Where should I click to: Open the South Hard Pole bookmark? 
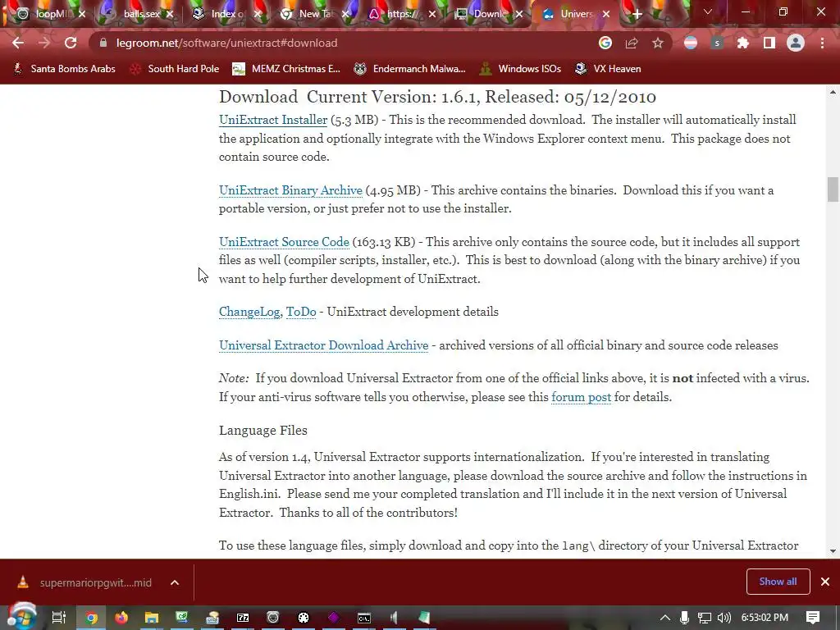click(174, 69)
